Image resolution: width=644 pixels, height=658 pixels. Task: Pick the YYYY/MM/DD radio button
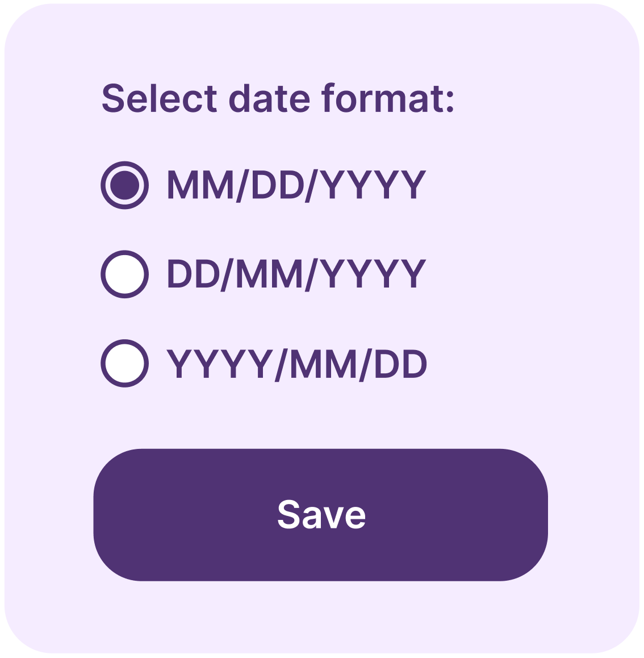click(x=125, y=364)
